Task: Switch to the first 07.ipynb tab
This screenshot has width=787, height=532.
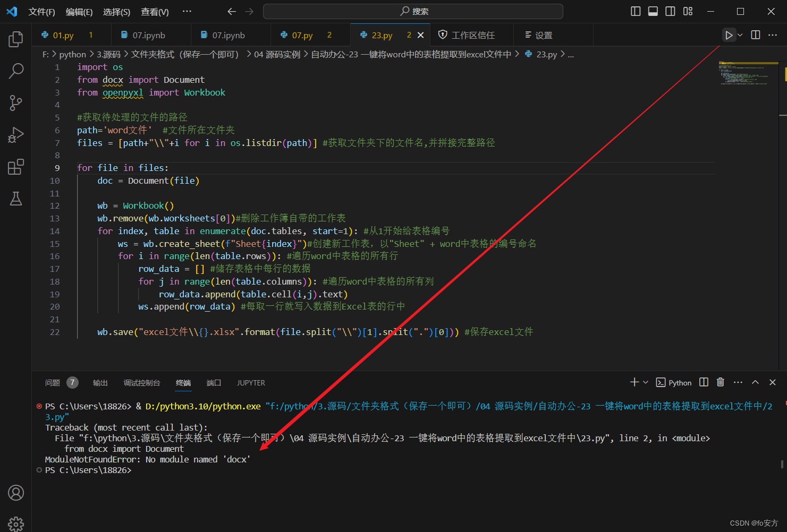Action: [151, 35]
